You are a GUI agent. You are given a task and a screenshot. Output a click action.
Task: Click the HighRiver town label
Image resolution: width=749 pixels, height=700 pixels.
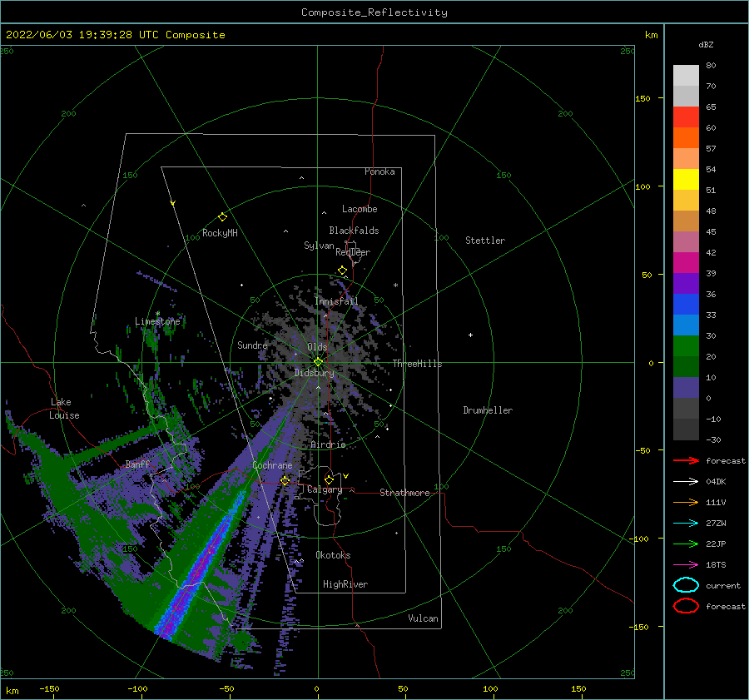point(345,584)
